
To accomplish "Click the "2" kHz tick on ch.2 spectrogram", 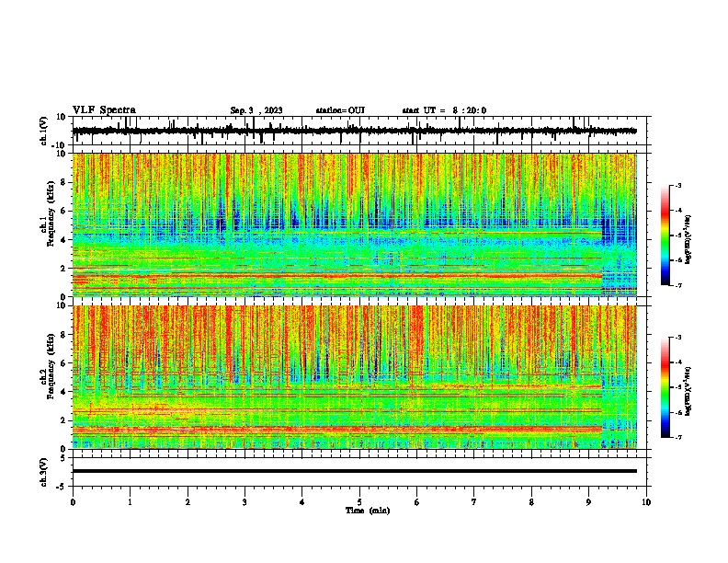I will point(65,420).
